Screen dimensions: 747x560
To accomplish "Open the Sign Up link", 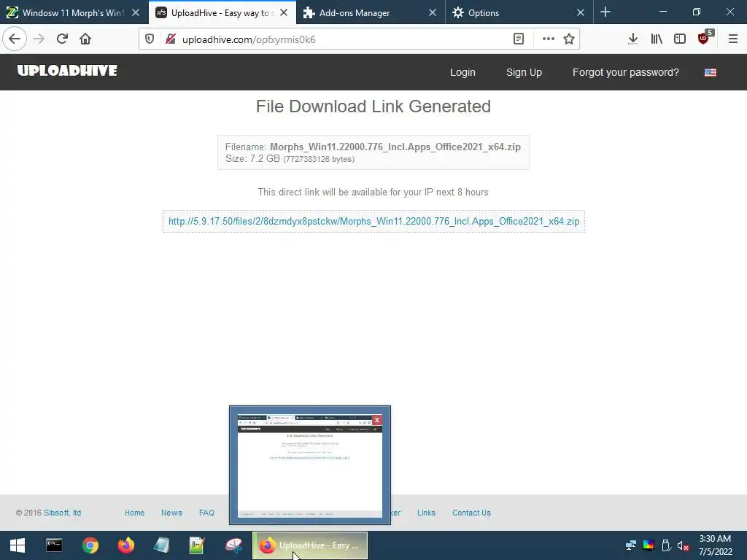I will click(x=524, y=72).
